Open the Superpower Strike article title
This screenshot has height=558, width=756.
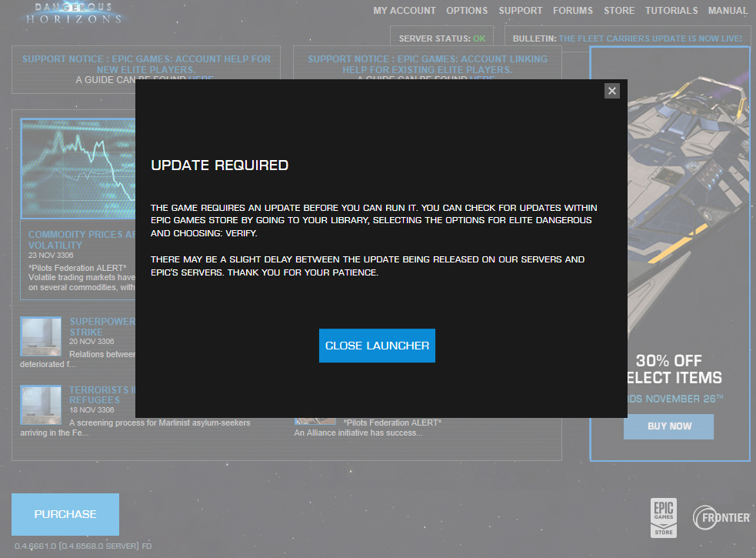[102, 327]
